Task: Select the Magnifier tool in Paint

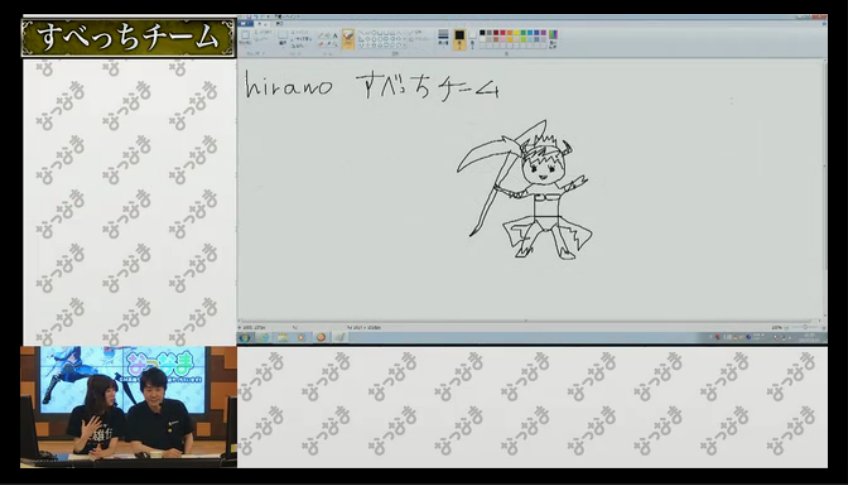Action: click(335, 43)
